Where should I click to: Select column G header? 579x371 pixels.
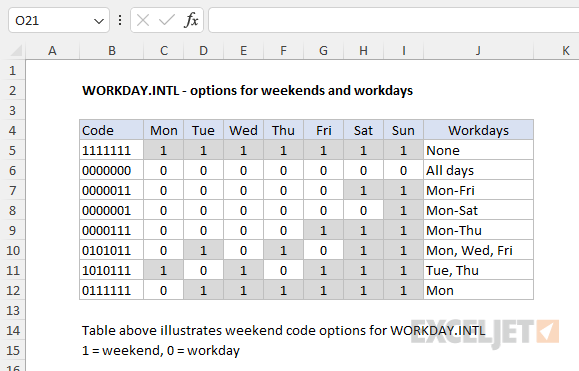(323, 51)
